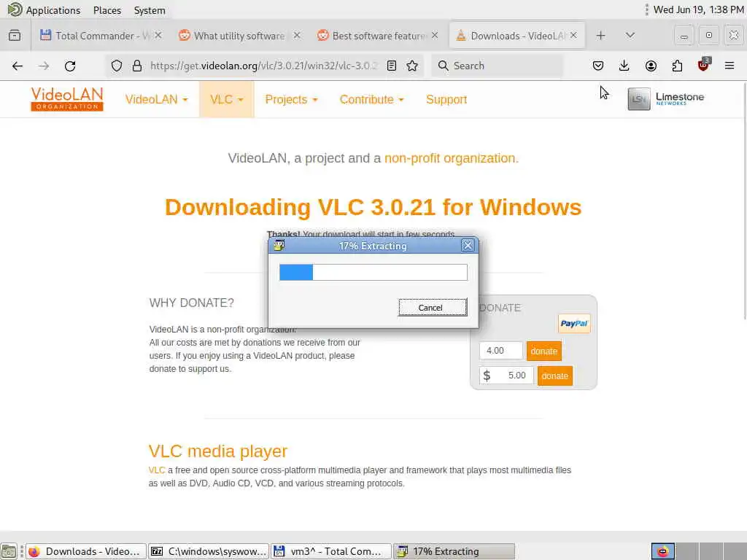This screenshot has height=560, width=747.
Task: Open the System menu
Action: click(150, 10)
